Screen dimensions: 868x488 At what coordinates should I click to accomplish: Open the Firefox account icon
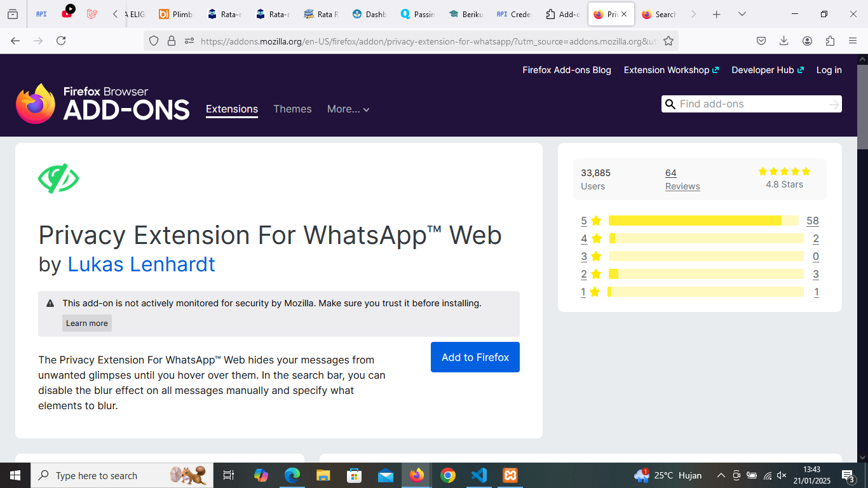(x=807, y=41)
